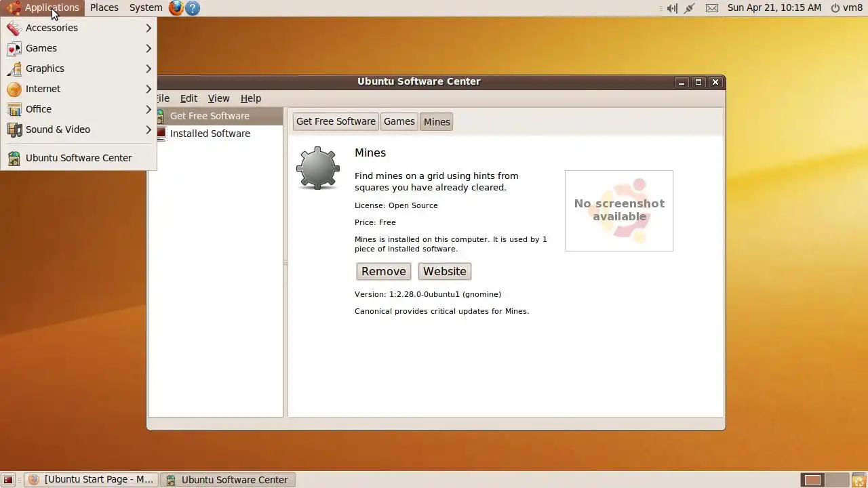Click the network connection icon in the panel
The width and height of the screenshot is (868, 488).
pyautogui.click(x=690, y=8)
